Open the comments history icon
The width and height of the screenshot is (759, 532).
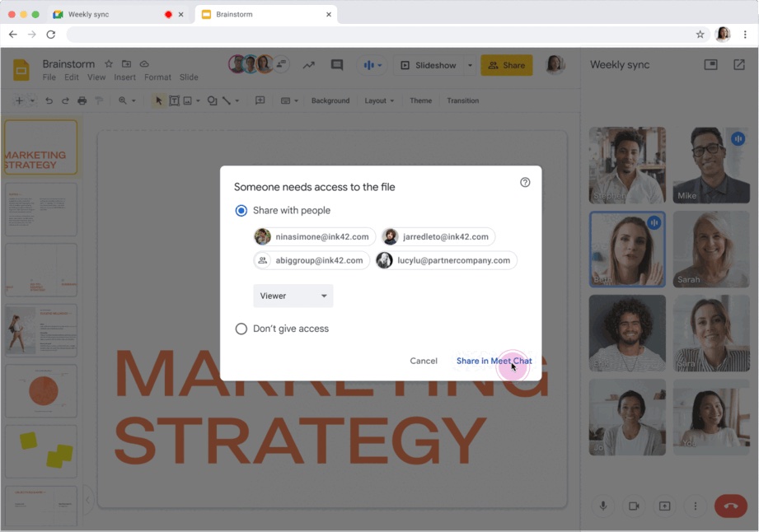pos(336,65)
